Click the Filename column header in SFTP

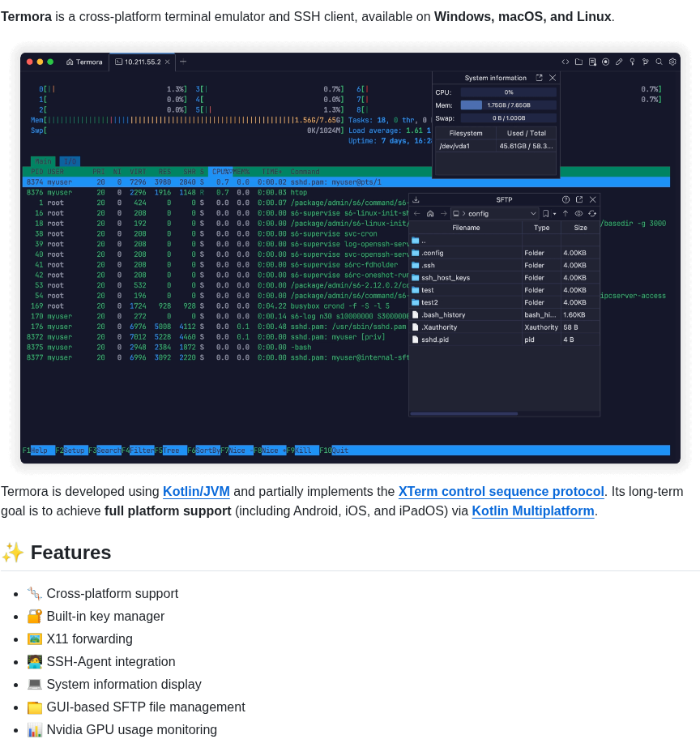point(466,228)
